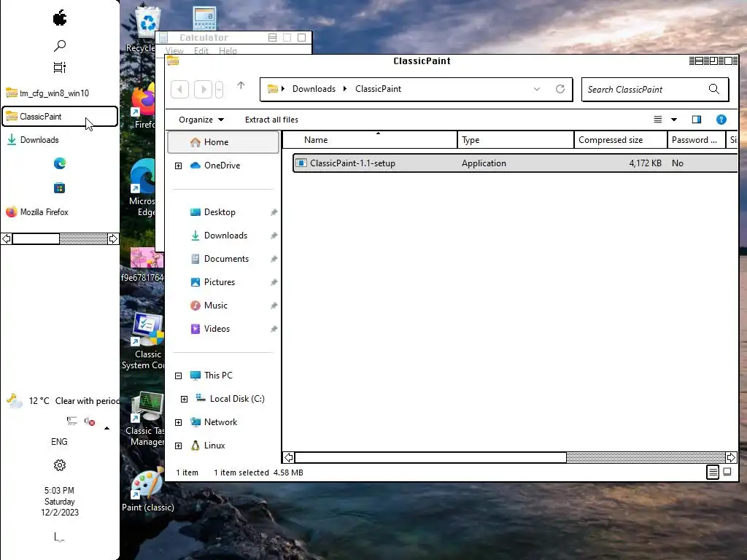
Task: Click the network status tray icon
Action: (72, 421)
